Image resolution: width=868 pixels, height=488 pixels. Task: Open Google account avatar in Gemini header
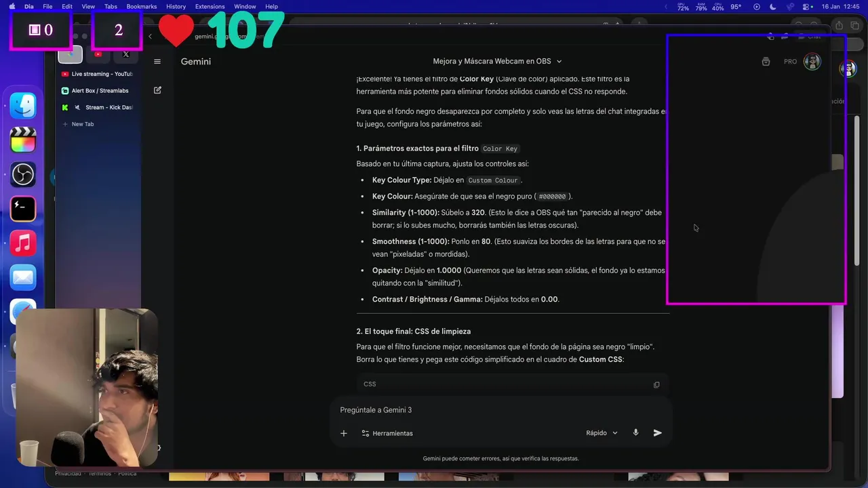click(812, 62)
